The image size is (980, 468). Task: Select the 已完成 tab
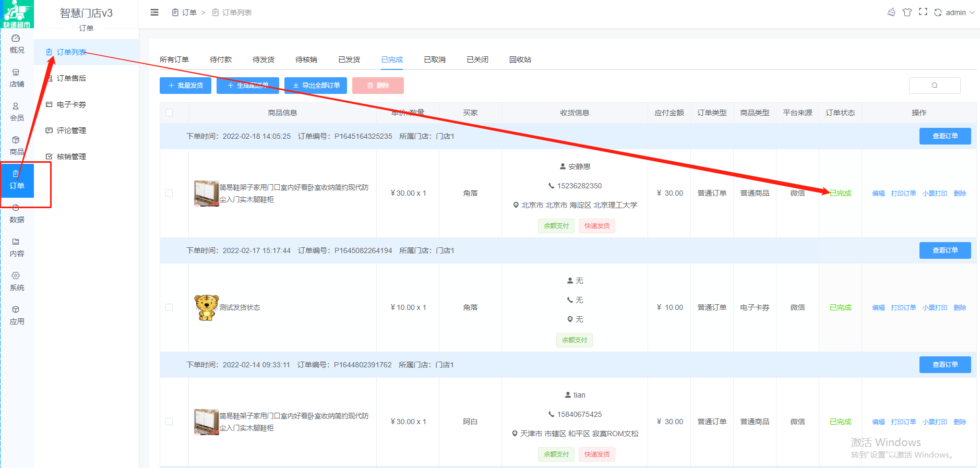tap(392, 59)
